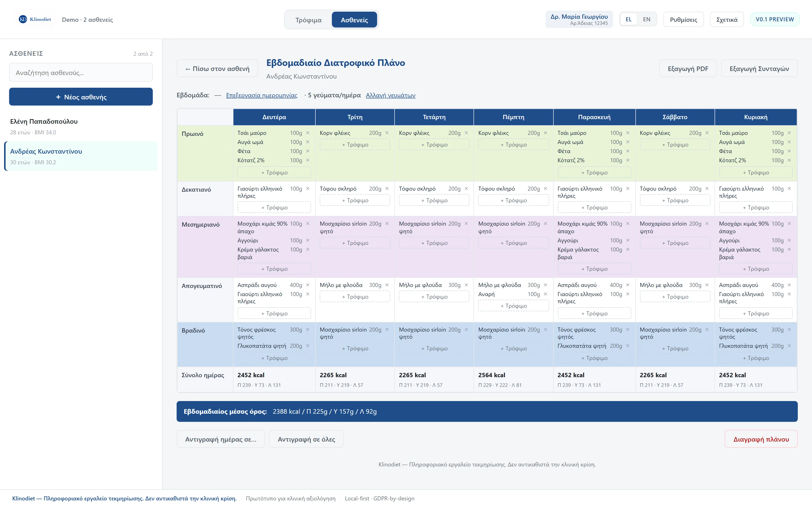
Task: Select the Ασθενείς tab
Action: 354,20
